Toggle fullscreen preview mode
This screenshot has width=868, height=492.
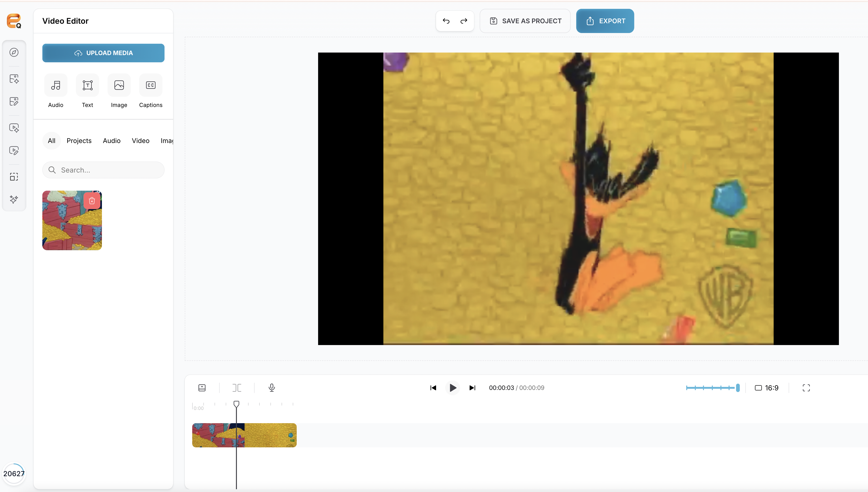pyautogui.click(x=806, y=388)
